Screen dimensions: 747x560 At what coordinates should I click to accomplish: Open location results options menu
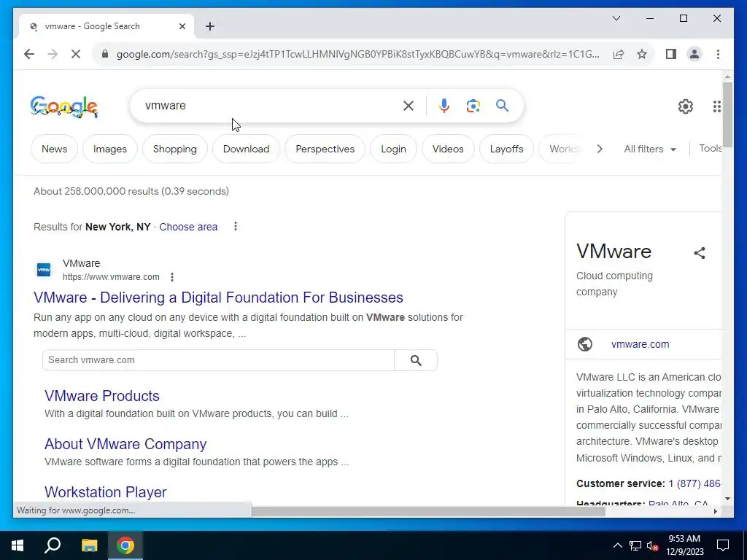coord(236,226)
